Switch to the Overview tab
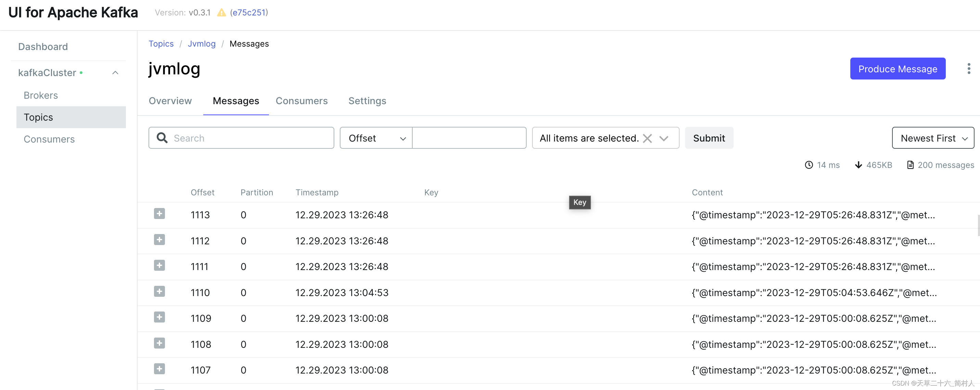The width and height of the screenshot is (980, 390). (x=169, y=101)
